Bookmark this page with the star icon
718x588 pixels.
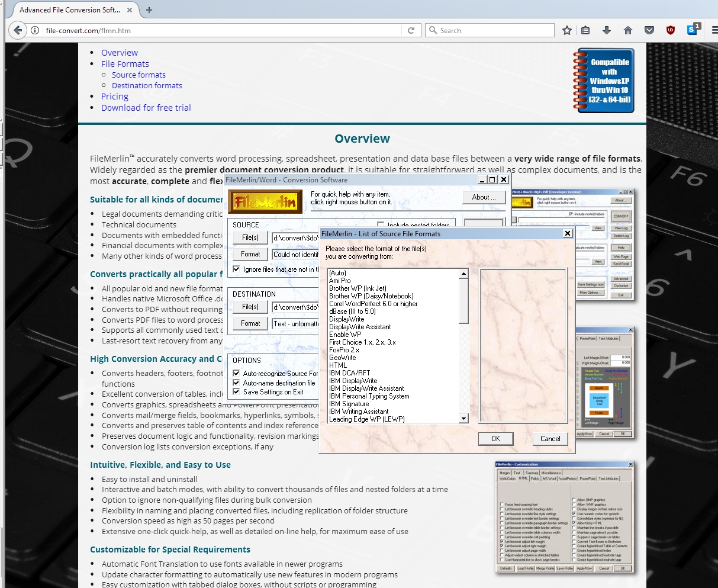567,30
